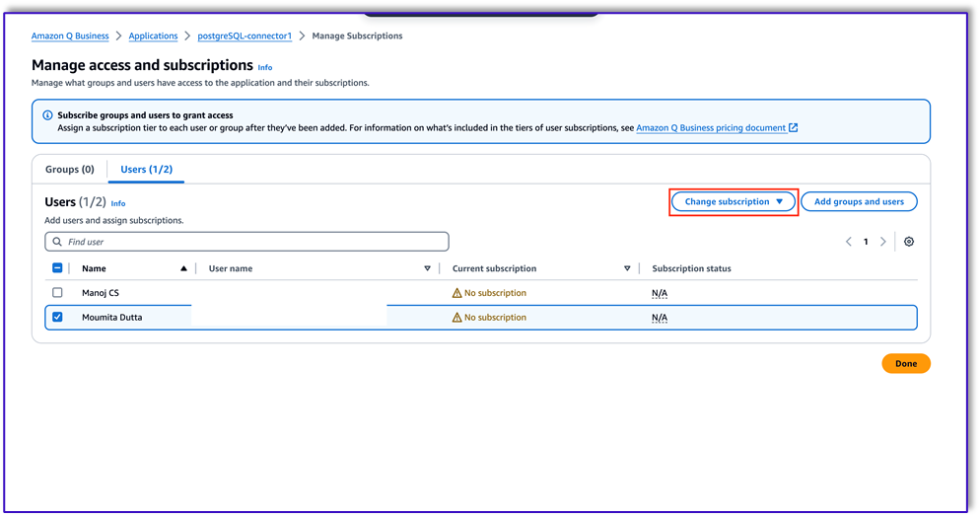Click the external link icon after pricing document
This screenshot has width=980, height=517.
point(793,127)
